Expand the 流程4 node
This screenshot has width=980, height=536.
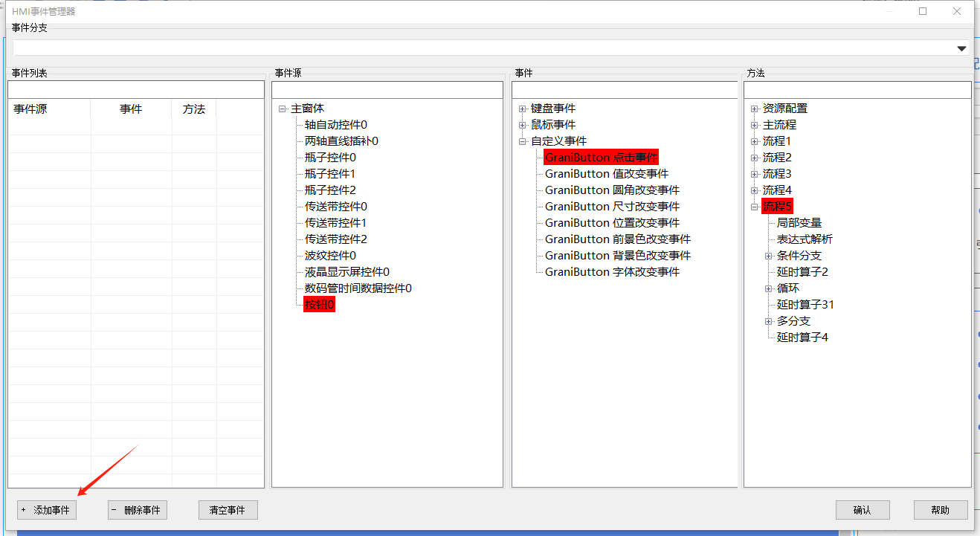click(755, 190)
